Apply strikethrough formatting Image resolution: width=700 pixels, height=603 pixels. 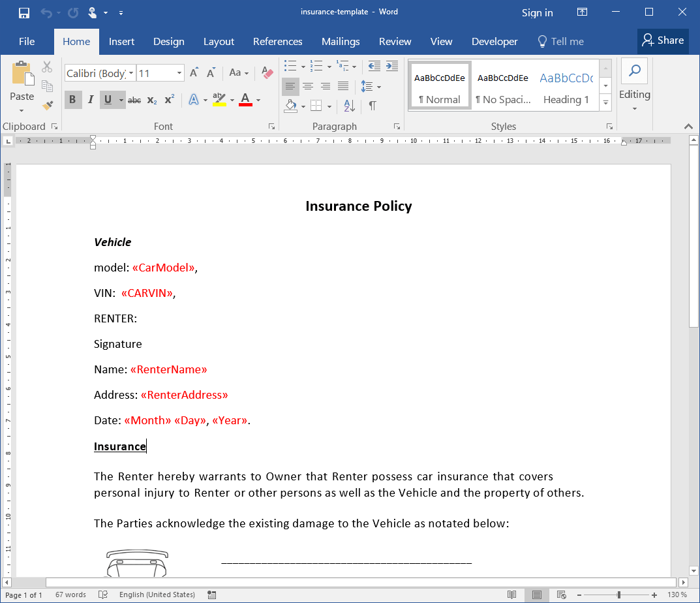coord(134,99)
